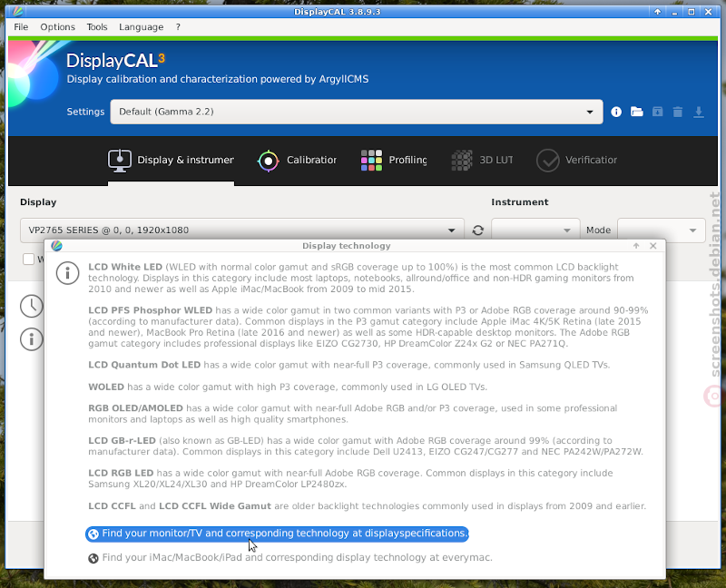Screen dimensions: 726x588
Task: Click the download settings arrow icon
Action: click(x=698, y=112)
